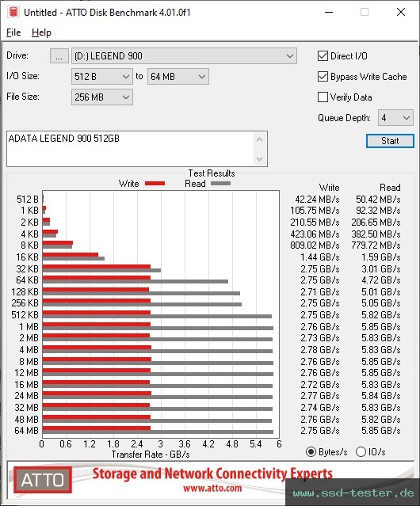The height and width of the screenshot is (506, 420).
Task: Enable the Verify Data checkbox
Action: point(323,97)
